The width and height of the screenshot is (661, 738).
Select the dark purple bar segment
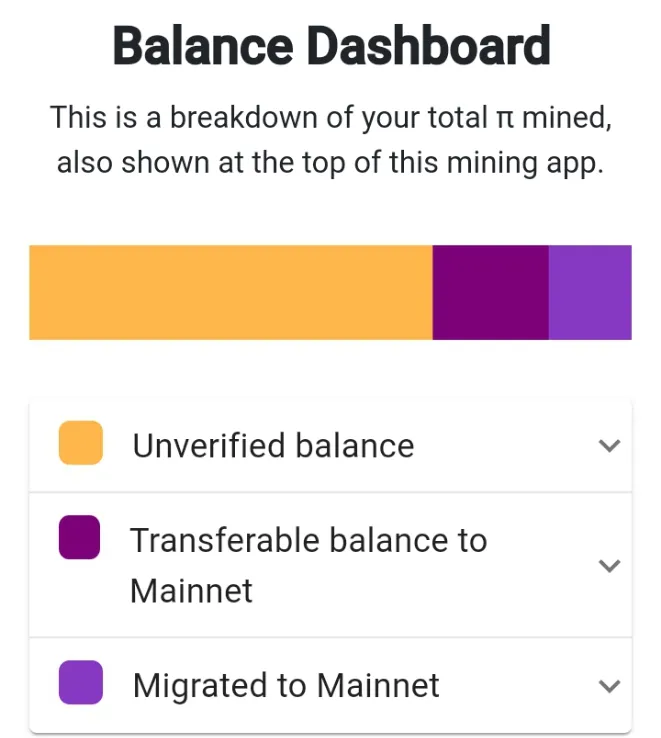point(491,292)
